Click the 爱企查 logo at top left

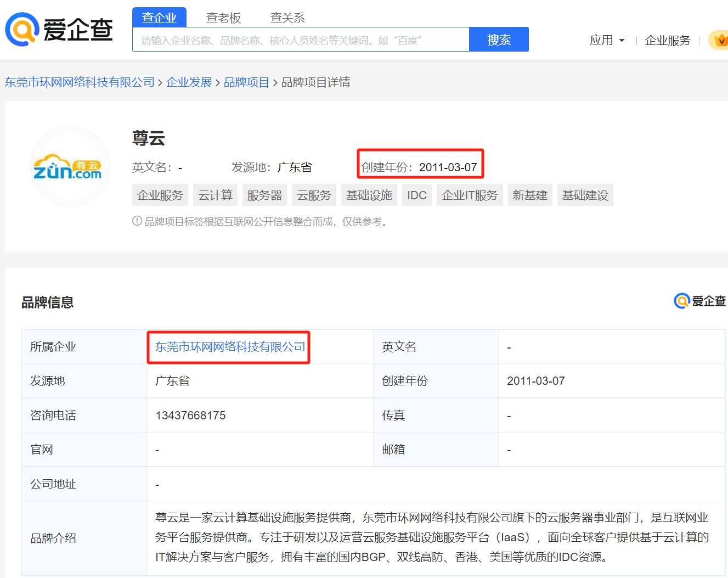coord(59,29)
